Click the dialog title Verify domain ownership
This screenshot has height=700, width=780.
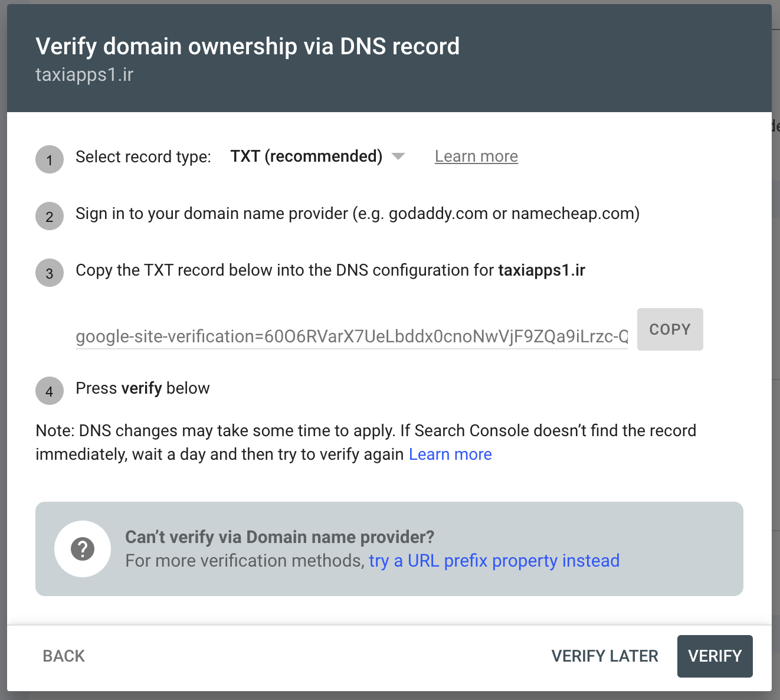point(248,46)
